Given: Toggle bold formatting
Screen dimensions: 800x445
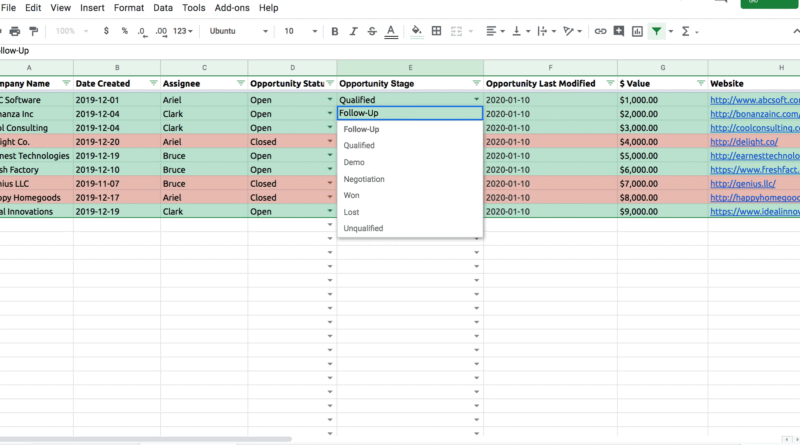Looking at the screenshot, I should [x=335, y=31].
